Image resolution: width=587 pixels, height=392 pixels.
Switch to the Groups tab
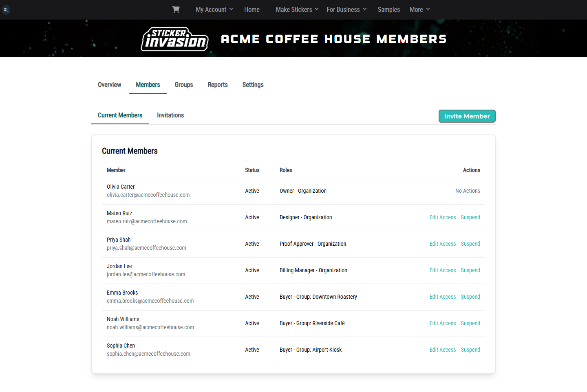click(x=184, y=85)
